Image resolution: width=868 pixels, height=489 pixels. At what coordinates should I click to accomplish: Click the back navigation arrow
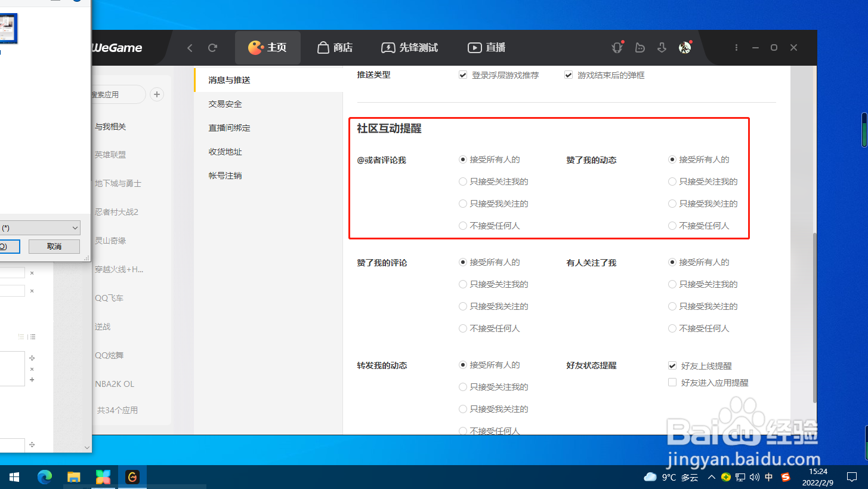pyautogui.click(x=190, y=47)
